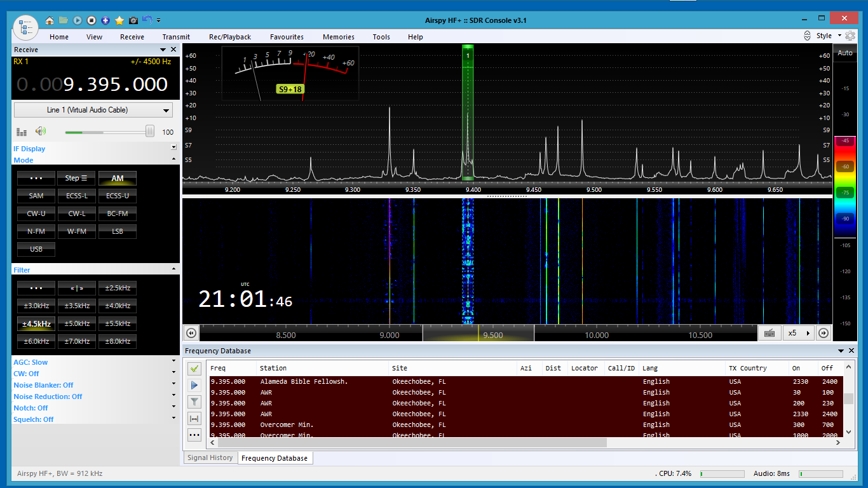
Task: Click the Step button in Mode panel
Action: [x=77, y=178]
